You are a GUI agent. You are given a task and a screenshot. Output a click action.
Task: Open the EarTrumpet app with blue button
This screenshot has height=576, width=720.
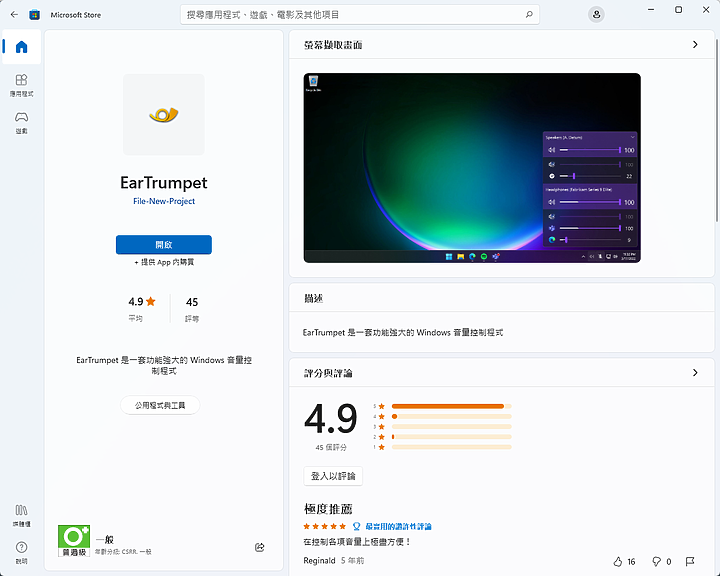pos(164,245)
